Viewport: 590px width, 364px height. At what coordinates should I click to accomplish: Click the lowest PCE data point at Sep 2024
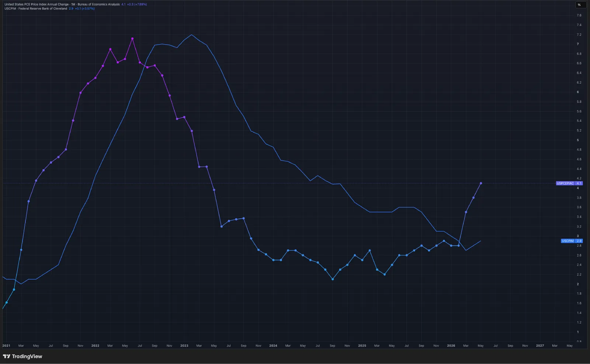333,279
